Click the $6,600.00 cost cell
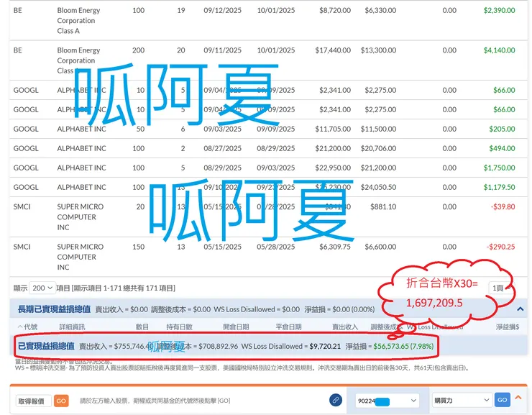 pos(380,247)
